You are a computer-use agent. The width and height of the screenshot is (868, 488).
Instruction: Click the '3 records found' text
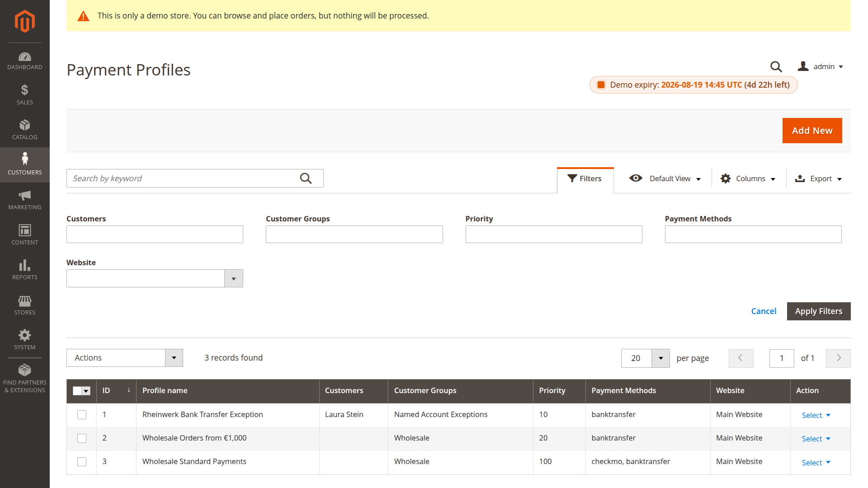point(233,358)
